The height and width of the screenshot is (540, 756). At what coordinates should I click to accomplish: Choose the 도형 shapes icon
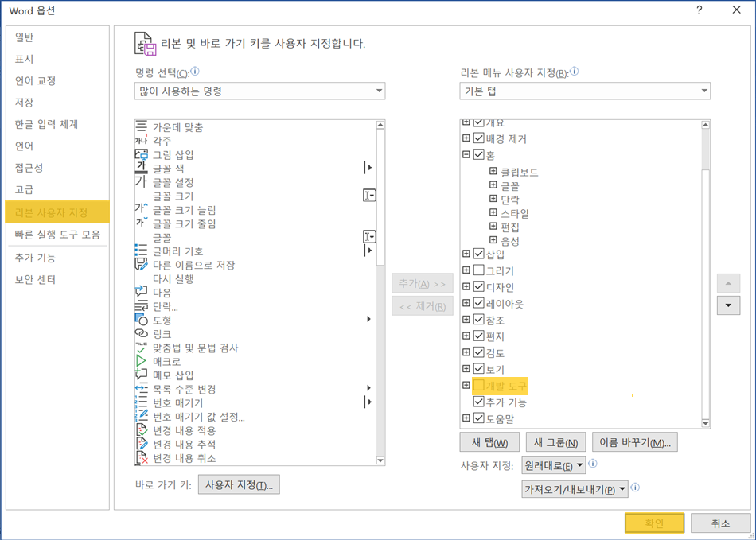click(142, 320)
